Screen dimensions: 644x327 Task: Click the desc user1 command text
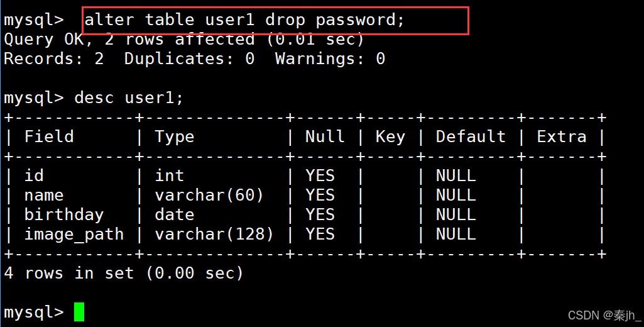pyautogui.click(x=129, y=98)
